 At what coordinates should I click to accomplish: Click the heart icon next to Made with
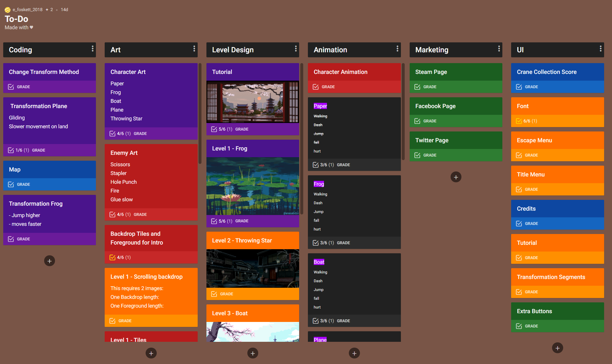(x=32, y=27)
